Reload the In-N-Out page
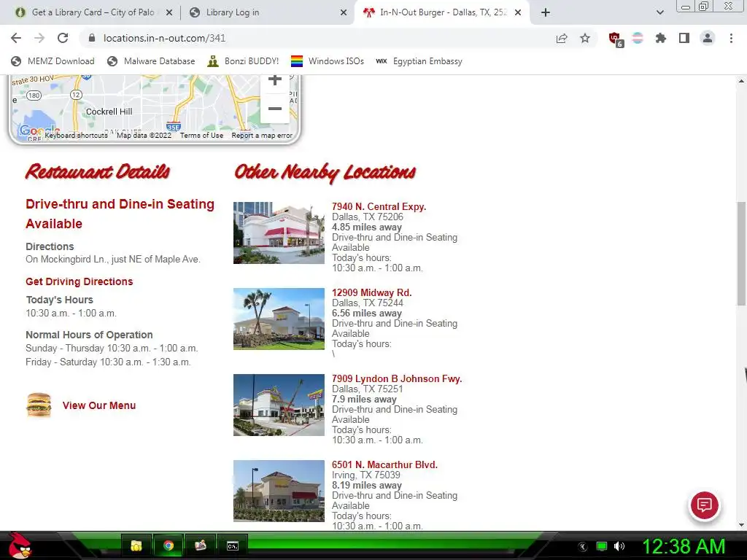The width and height of the screenshot is (747, 560). click(63, 38)
